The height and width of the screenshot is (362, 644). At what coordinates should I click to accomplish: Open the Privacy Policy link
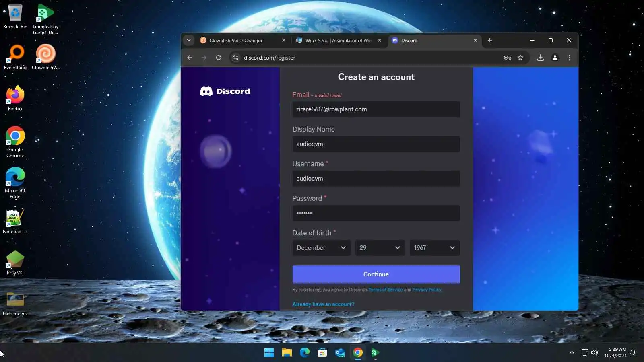pos(427,290)
